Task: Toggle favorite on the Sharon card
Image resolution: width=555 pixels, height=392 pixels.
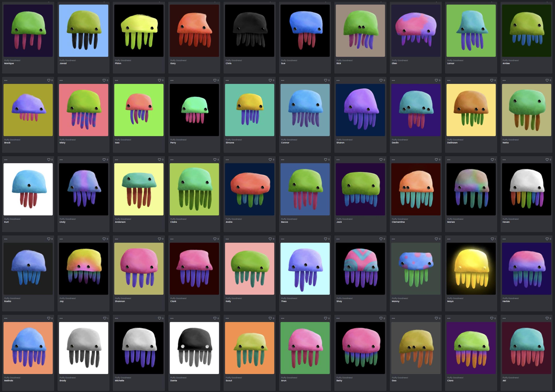Action: (381, 80)
